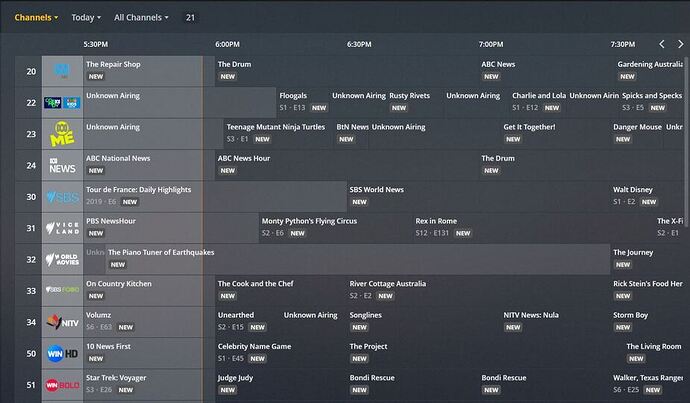Image resolution: width=690 pixels, height=403 pixels.
Task: Open SBS World News listing
Action: pos(478,197)
